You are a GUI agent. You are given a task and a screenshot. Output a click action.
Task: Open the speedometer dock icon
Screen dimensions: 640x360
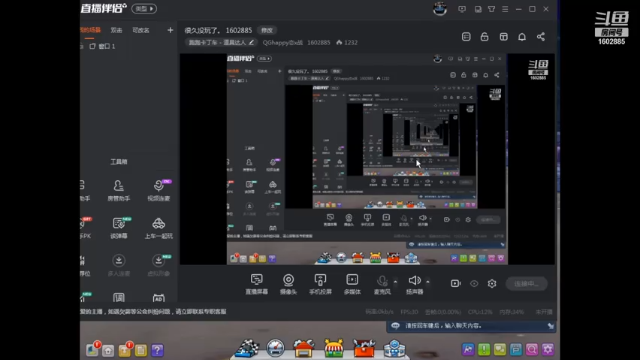pos(276,349)
